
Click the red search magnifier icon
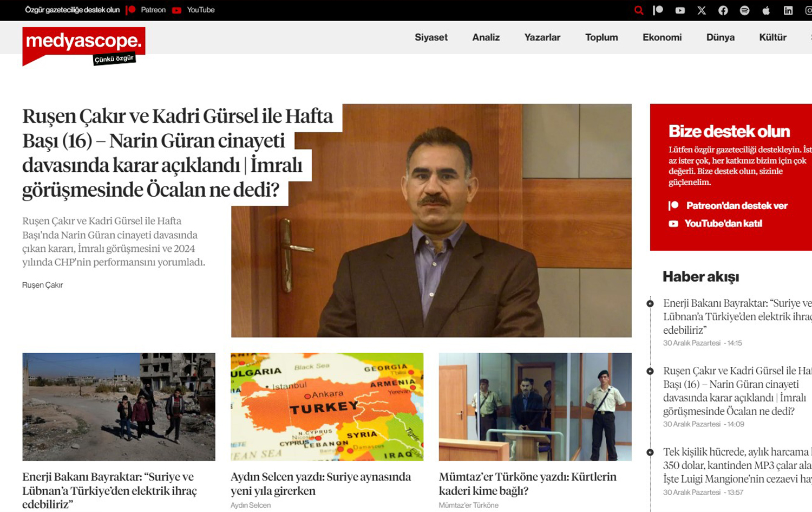point(639,10)
